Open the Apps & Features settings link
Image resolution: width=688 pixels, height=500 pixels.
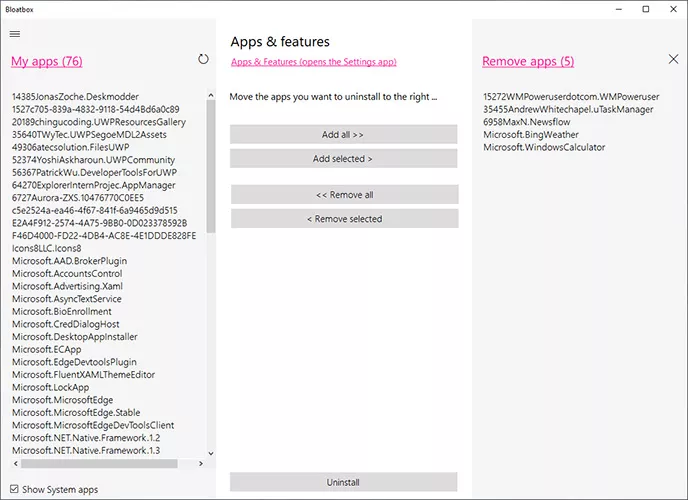314,62
